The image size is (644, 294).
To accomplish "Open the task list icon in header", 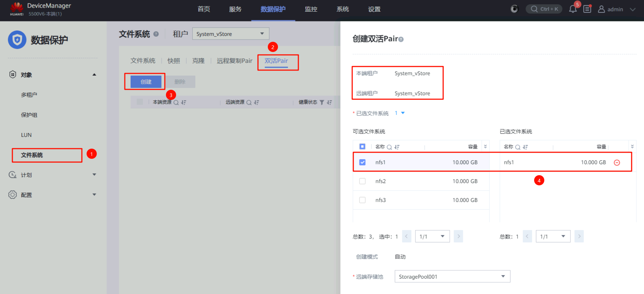I will (x=587, y=9).
